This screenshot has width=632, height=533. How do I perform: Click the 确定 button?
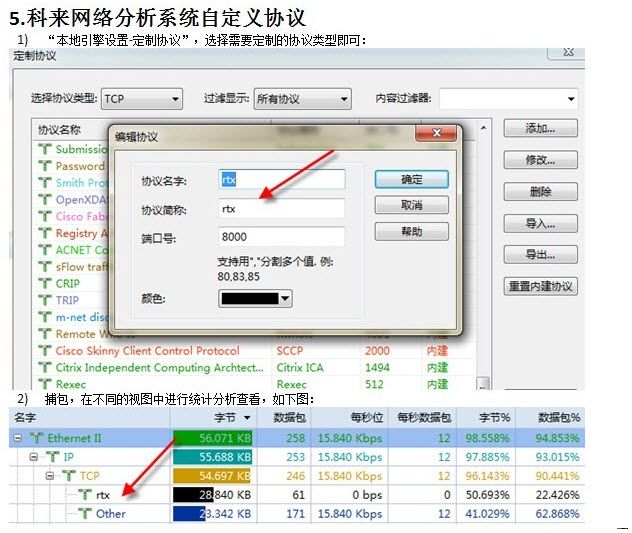click(x=412, y=179)
